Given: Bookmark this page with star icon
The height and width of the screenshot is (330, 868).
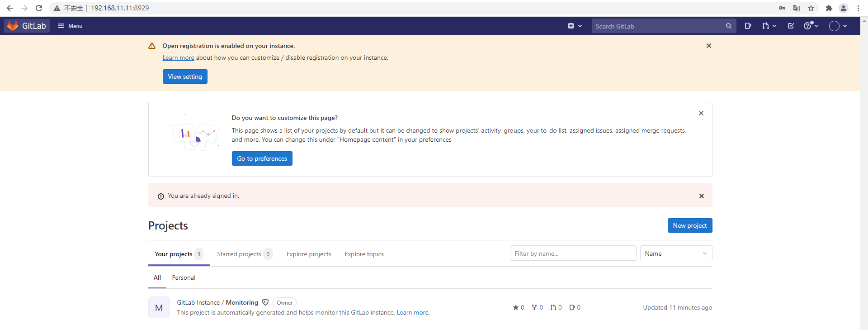Looking at the screenshot, I should pos(811,8).
